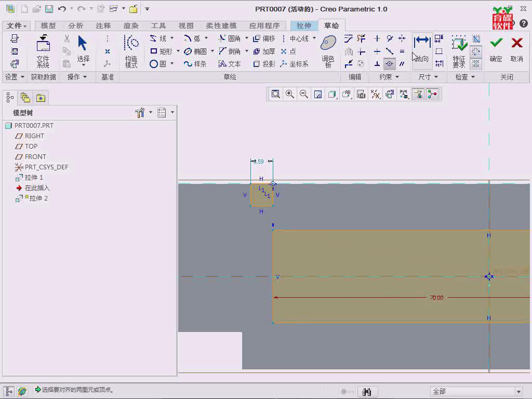The width and height of the screenshot is (532, 399).
Task: Expand the 线 (Line) dropdown arrow
Action: click(x=172, y=38)
